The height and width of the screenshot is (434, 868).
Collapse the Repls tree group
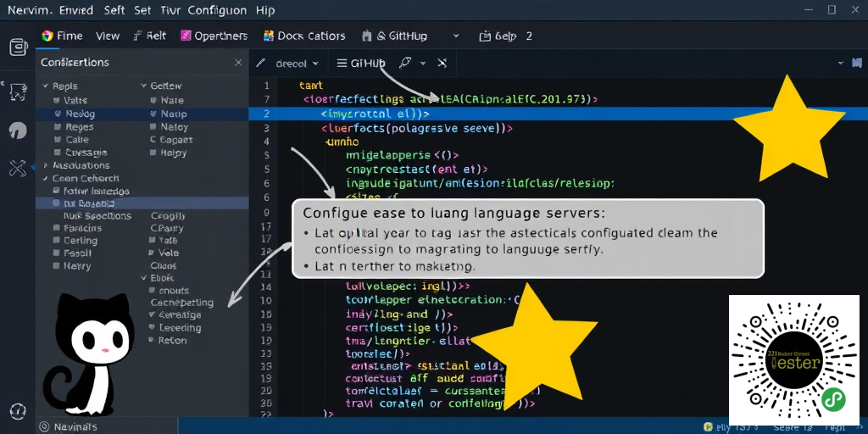point(44,86)
